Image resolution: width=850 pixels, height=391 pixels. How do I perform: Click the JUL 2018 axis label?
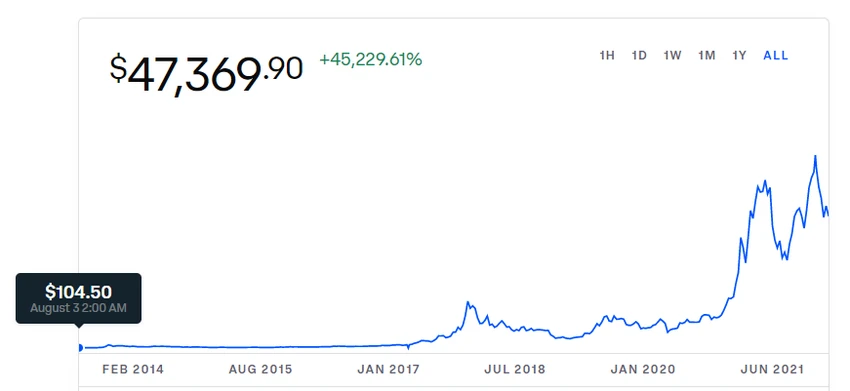[x=514, y=370]
